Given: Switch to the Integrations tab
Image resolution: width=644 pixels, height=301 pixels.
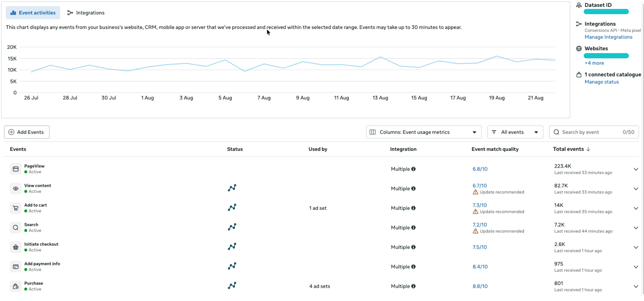Looking at the screenshot, I should click(x=86, y=13).
